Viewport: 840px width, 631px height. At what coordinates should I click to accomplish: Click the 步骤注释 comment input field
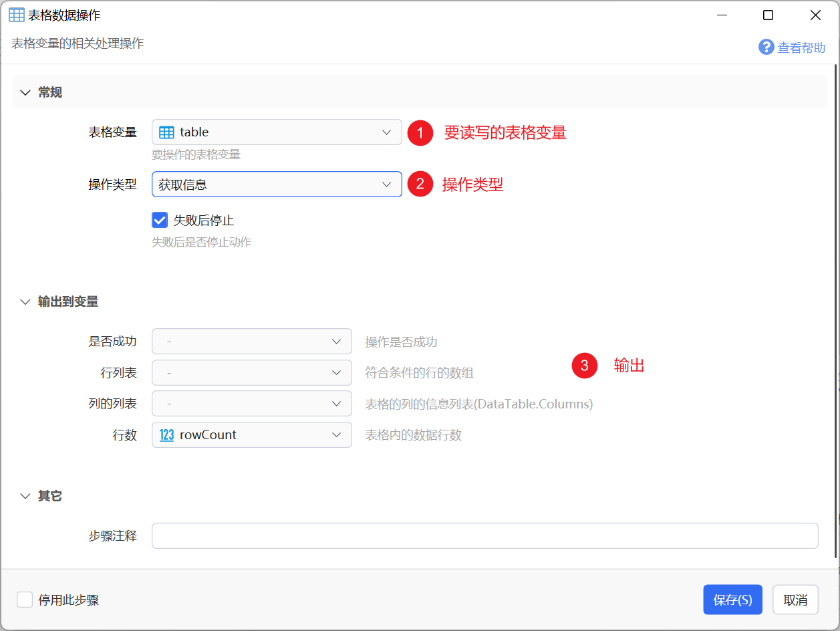pyautogui.click(x=485, y=536)
